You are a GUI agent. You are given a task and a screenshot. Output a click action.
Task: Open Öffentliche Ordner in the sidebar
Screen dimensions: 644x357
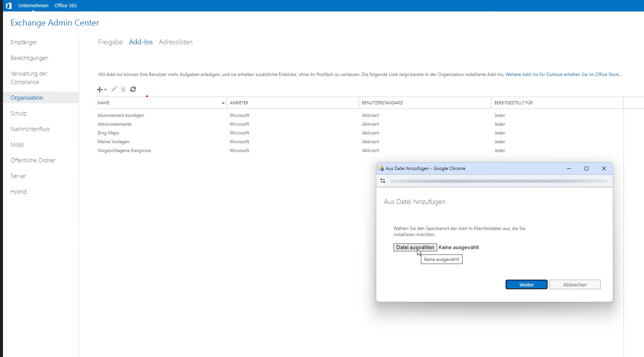click(x=33, y=160)
